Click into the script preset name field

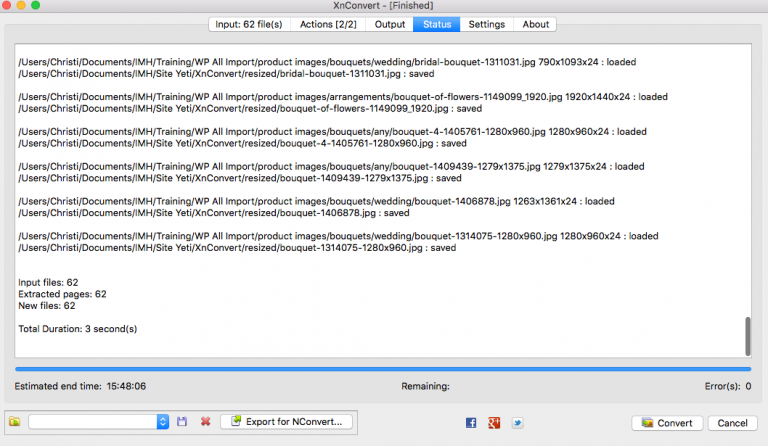click(x=93, y=422)
